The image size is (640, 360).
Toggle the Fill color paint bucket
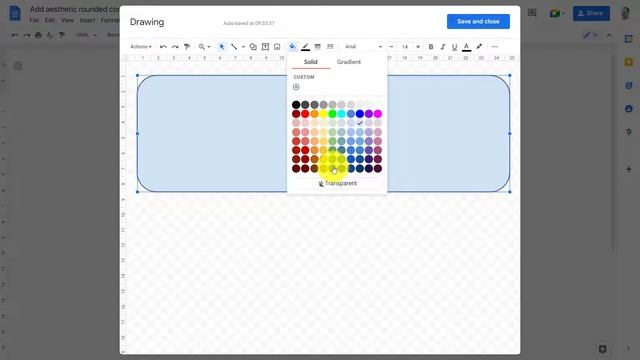click(293, 47)
